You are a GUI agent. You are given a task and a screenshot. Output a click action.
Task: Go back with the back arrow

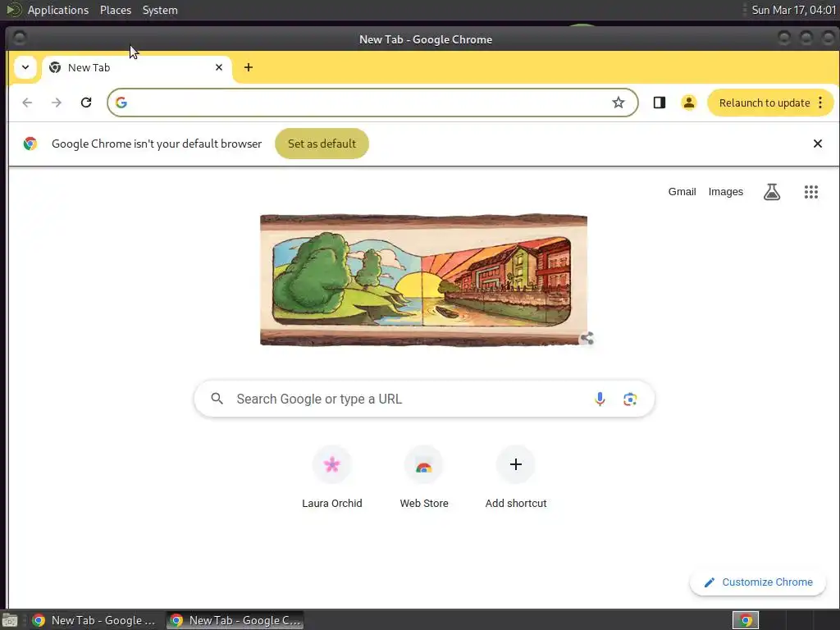[27, 103]
